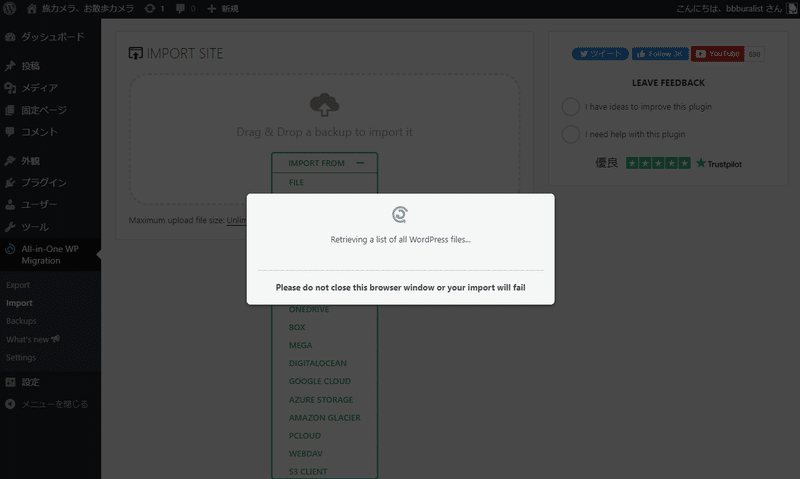Click the Facebook Follow 3K button
800x479 pixels.
[x=660, y=54]
